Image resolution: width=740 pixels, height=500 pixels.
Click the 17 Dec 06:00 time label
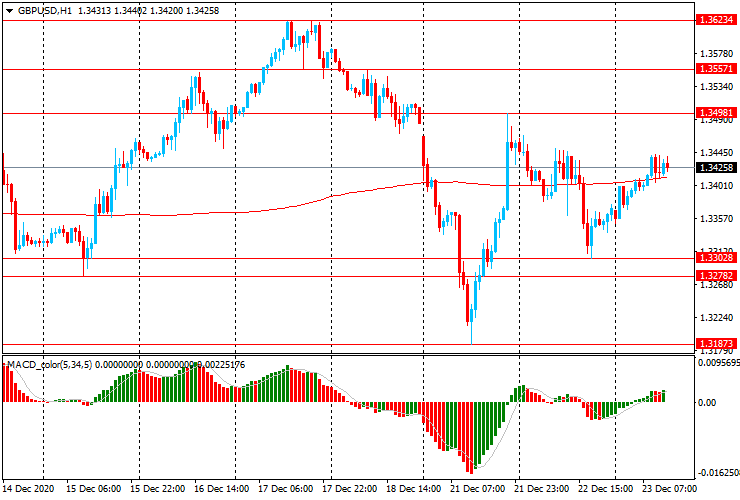tap(285, 488)
